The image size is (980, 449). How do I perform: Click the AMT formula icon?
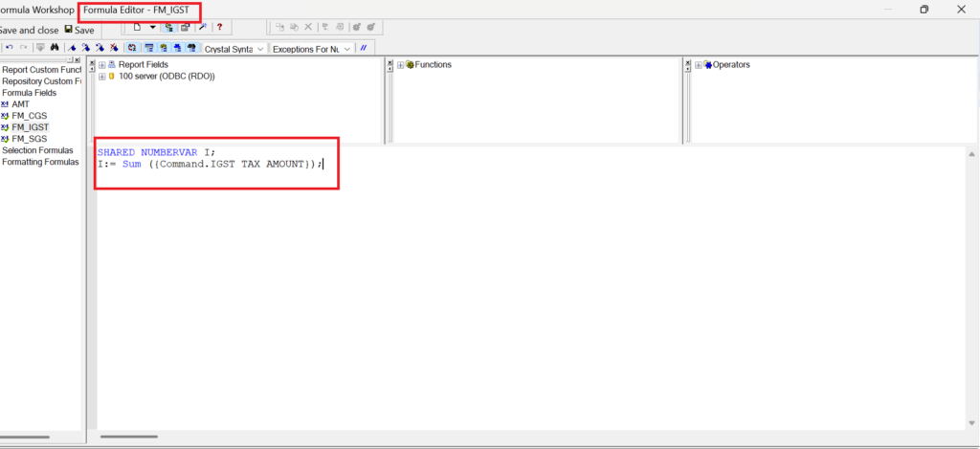[x=5, y=104]
